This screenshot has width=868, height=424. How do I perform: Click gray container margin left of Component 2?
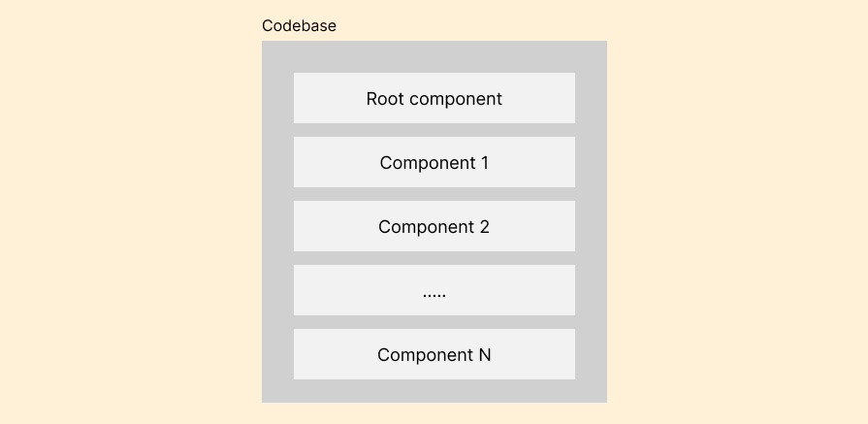coord(278,226)
